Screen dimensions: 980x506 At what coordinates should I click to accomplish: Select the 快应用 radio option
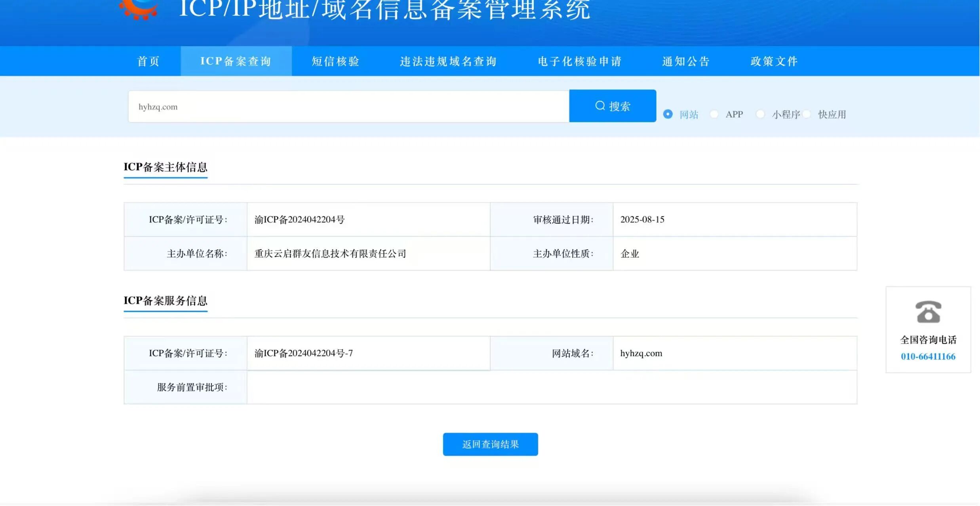[807, 114]
